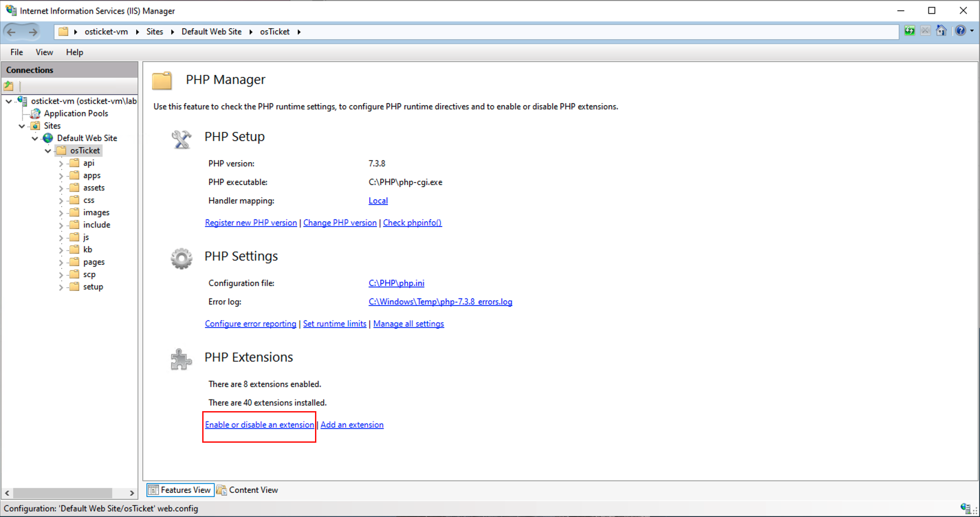The width and height of the screenshot is (980, 517).
Task: Click the Connections pane connect toolbar icon
Action: click(x=9, y=86)
